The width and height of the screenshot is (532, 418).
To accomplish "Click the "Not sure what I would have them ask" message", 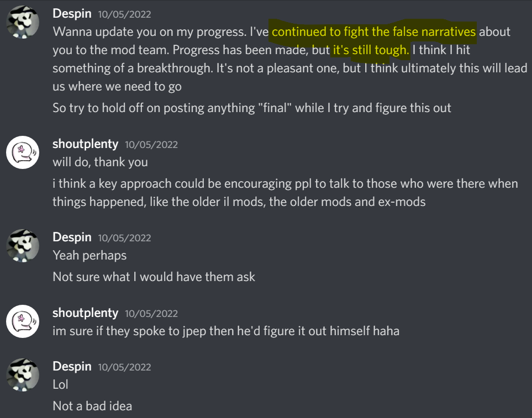I will 154,277.
